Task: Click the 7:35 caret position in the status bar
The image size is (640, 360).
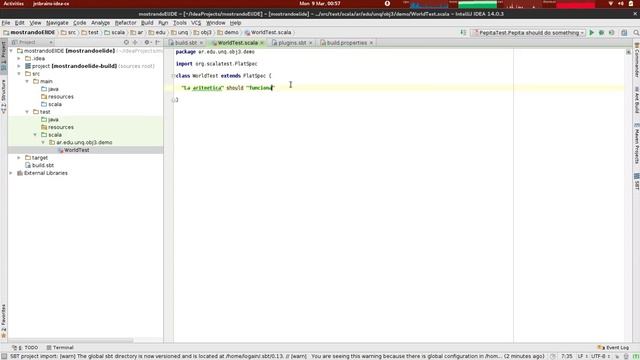Action: click(x=567, y=356)
